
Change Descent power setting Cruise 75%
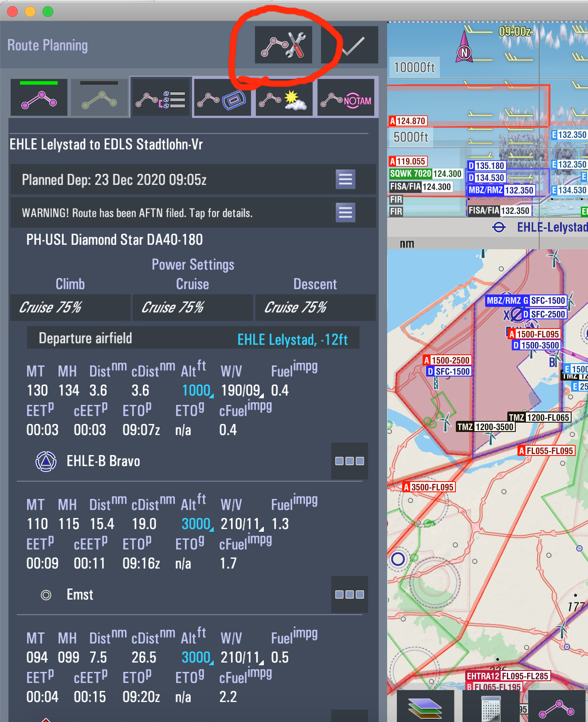pos(315,307)
